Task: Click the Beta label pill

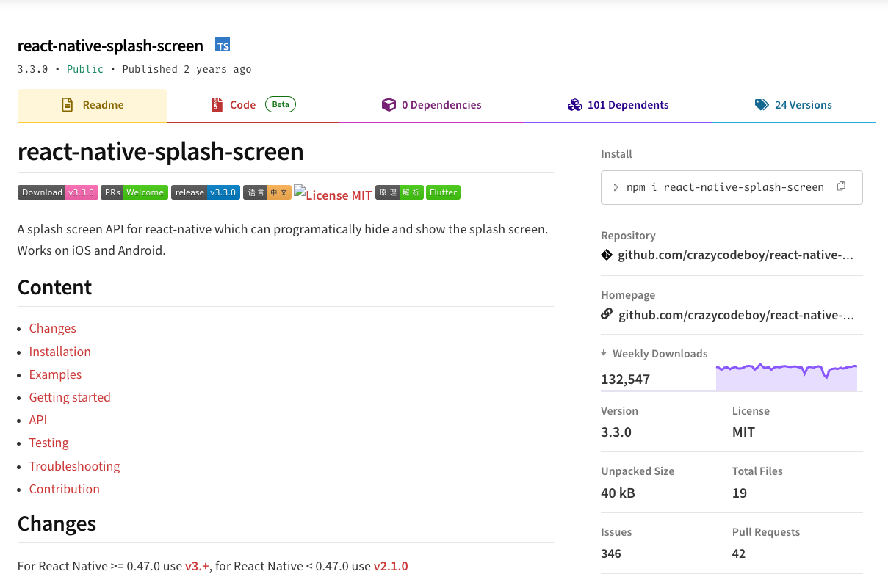Action: click(281, 104)
